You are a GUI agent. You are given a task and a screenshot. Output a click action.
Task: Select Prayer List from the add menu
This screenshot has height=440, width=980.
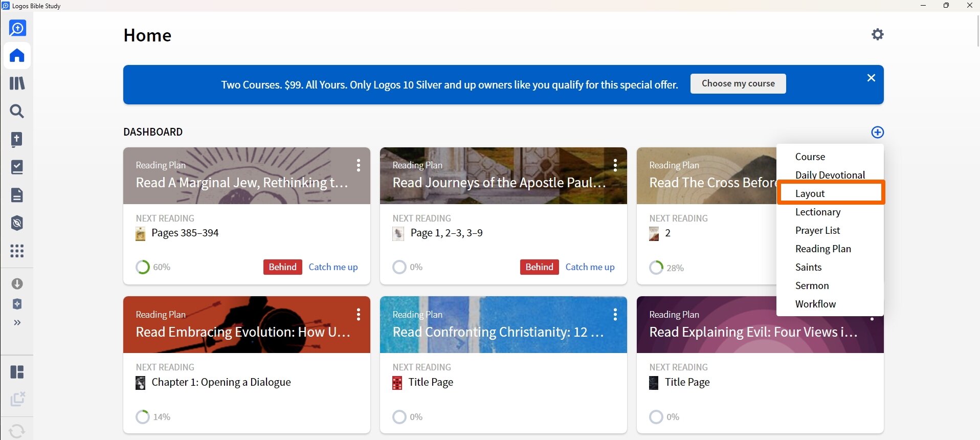point(830,230)
